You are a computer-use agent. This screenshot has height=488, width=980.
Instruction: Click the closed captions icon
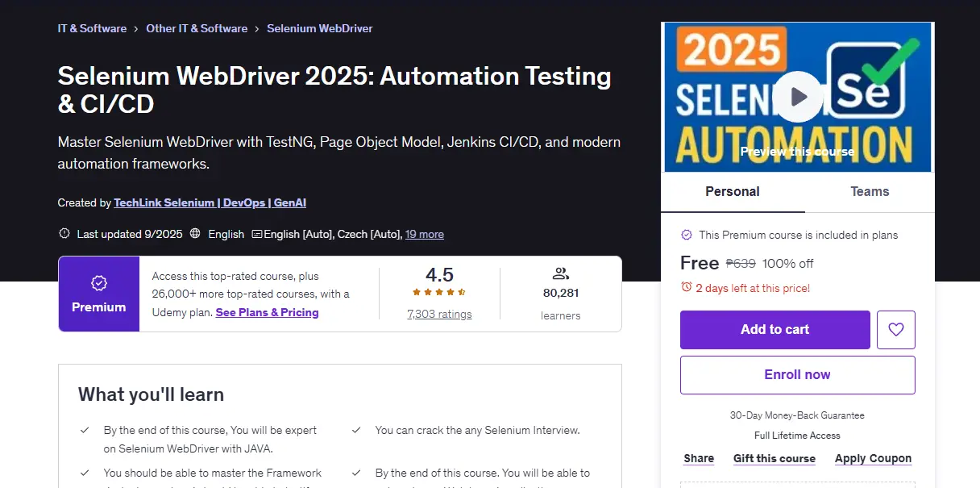coord(257,234)
